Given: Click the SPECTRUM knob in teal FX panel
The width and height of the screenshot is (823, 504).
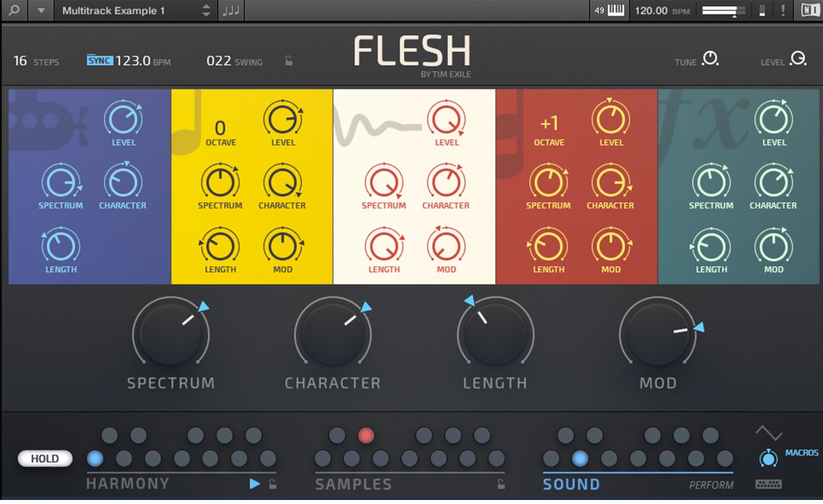Looking at the screenshot, I should (x=711, y=182).
